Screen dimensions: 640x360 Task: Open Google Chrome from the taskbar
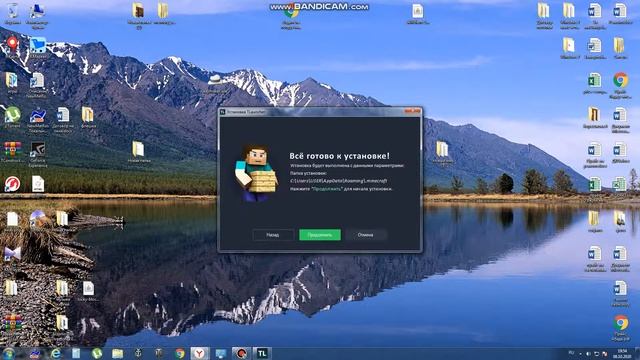click(180, 353)
